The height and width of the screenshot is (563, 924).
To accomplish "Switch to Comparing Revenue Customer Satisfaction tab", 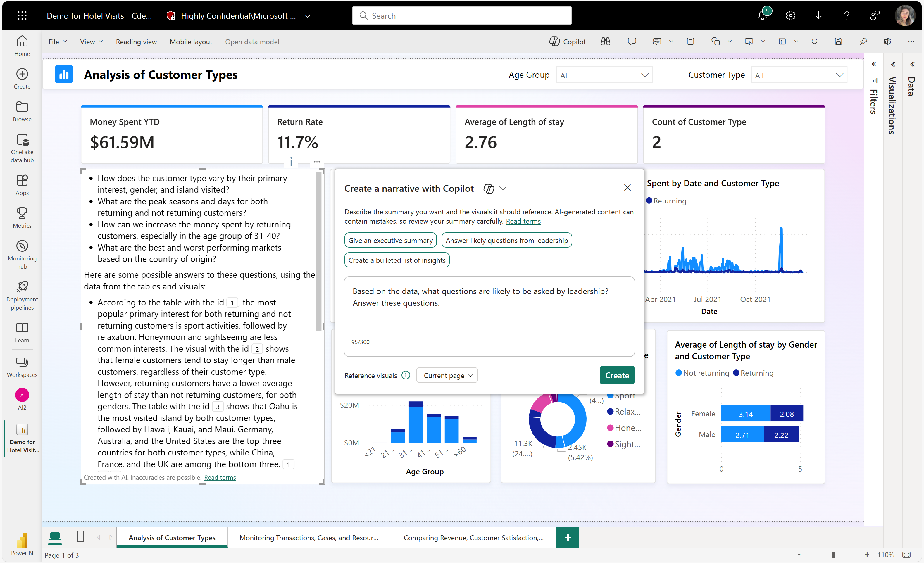I will pos(473,537).
